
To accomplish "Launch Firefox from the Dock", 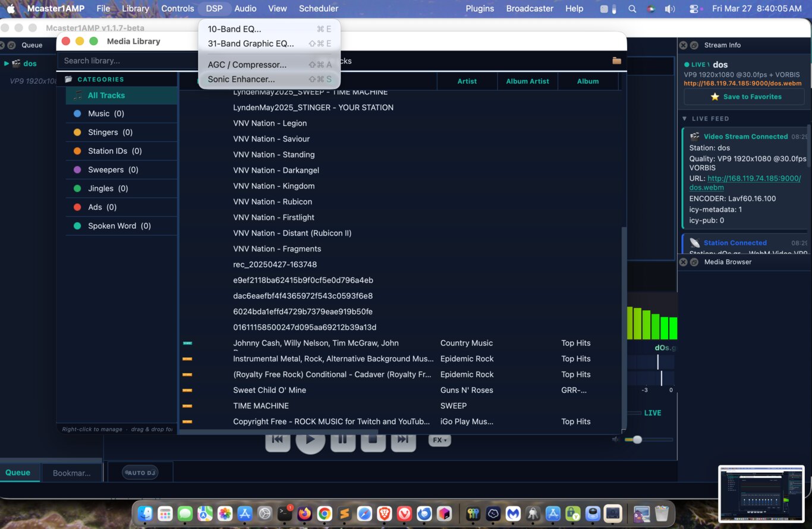I will (x=304, y=514).
